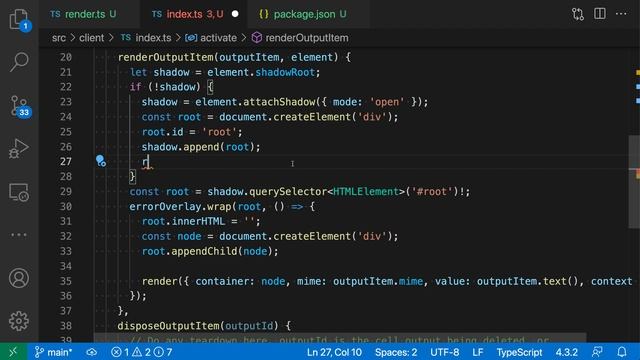This screenshot has width=640, height=360.
Task: Click index.ts breadcrumb segment
Action: (x=146, y=38)
